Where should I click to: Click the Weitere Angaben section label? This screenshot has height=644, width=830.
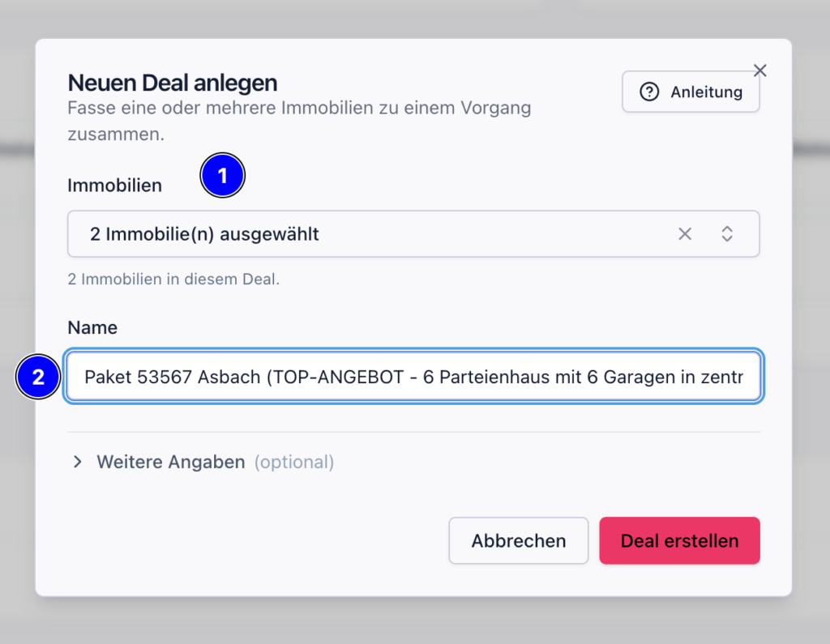tap(170, 462)
